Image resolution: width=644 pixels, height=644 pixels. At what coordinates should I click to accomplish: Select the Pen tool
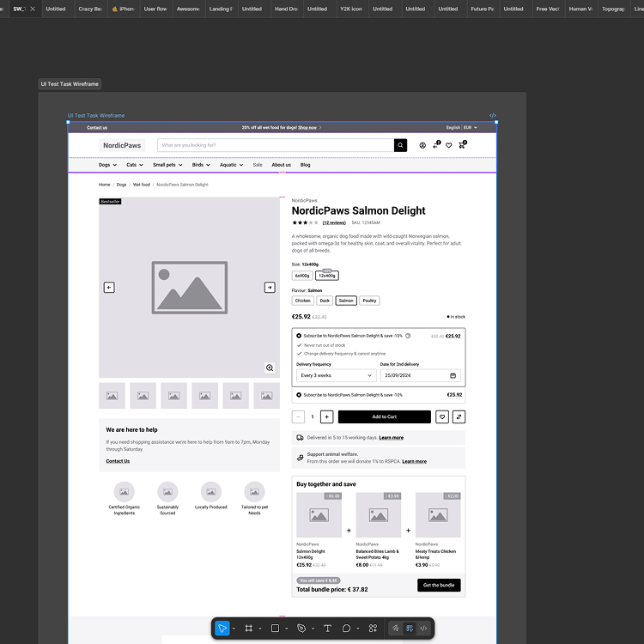301,629
